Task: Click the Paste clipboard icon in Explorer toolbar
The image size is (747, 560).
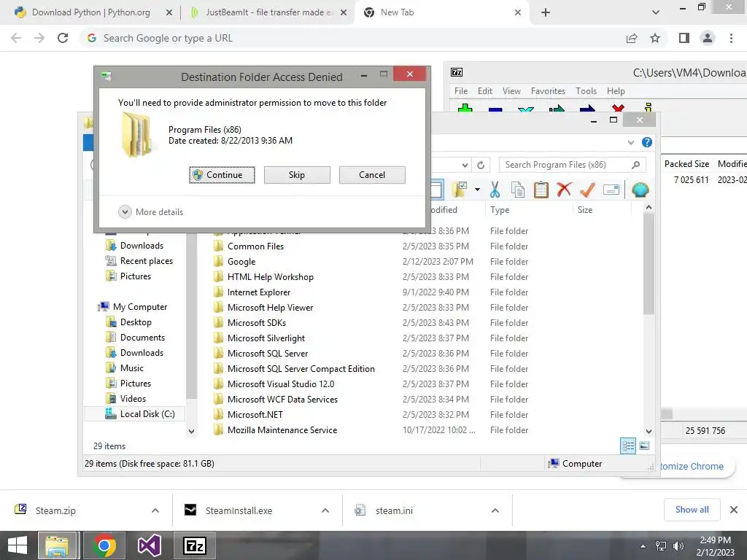Action: coord(541,190)
